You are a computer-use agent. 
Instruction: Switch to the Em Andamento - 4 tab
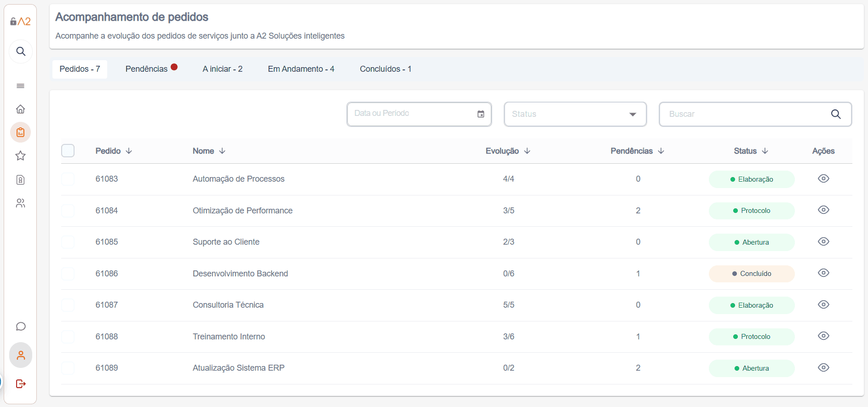(x=301, y=69)
